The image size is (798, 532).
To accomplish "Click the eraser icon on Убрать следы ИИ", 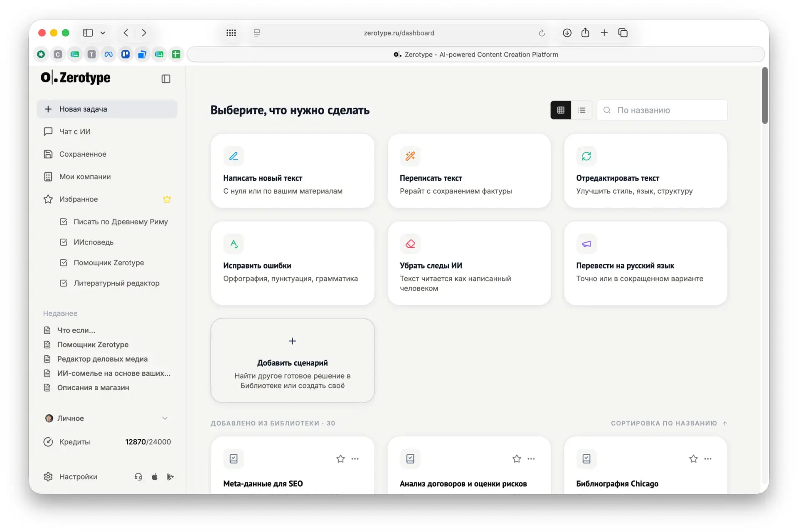I will click(410, 244).
